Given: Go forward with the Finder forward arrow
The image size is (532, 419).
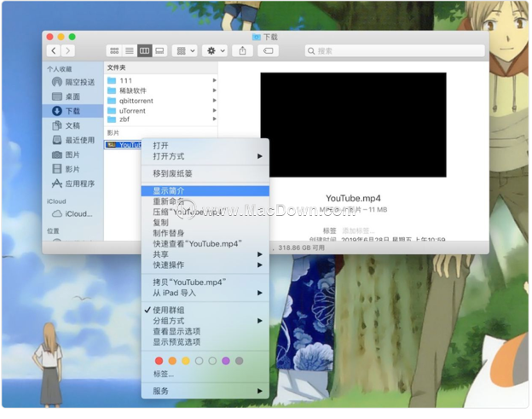Looking at the screenshot, I should click(68, 51).
